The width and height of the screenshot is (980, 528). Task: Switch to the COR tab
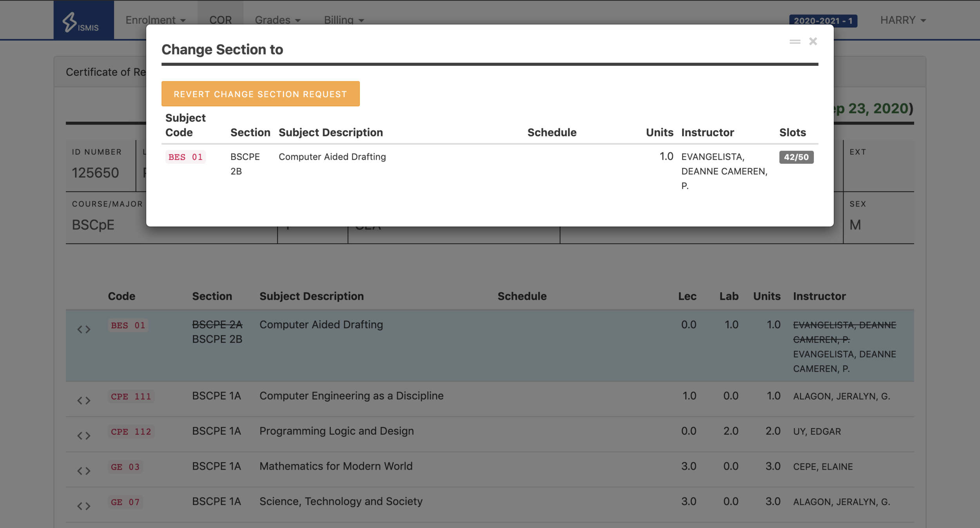(220, 20)
